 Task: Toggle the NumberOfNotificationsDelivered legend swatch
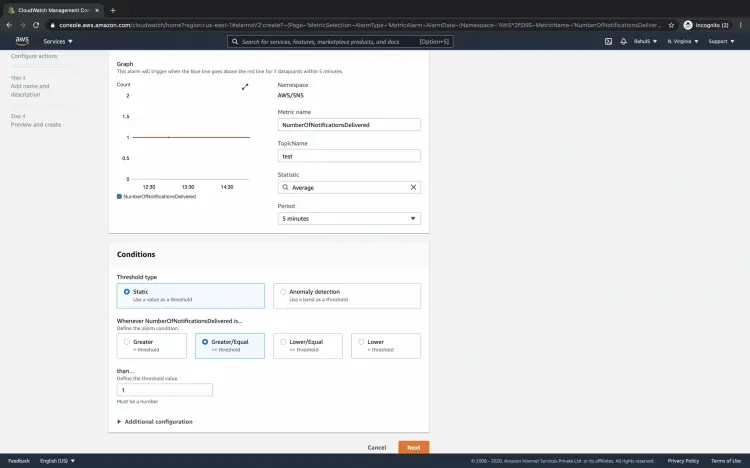119,197
